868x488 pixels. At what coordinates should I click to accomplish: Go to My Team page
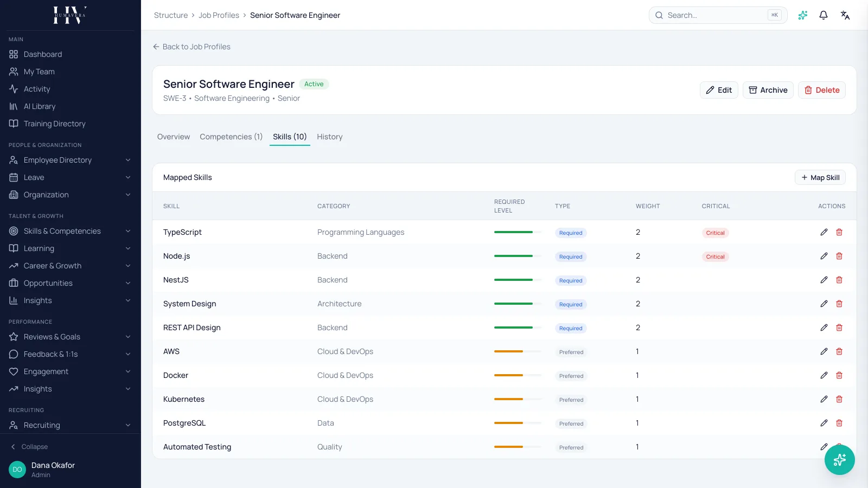[x=70, y=72]
